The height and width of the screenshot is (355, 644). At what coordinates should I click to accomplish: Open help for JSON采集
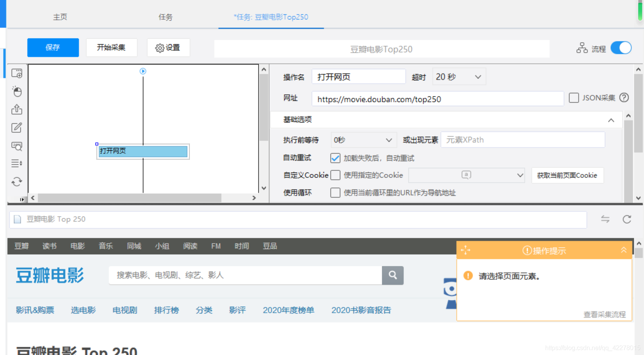tap(624, 98)
